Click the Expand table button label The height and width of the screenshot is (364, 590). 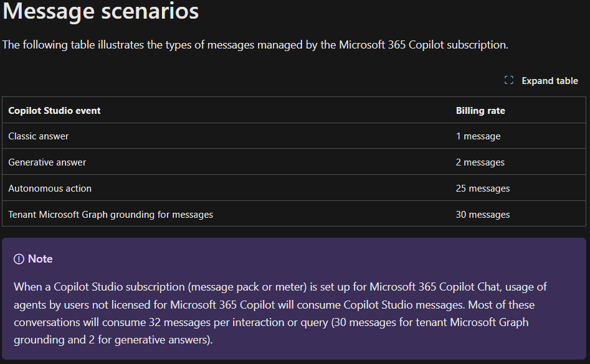tap(550, 81)
